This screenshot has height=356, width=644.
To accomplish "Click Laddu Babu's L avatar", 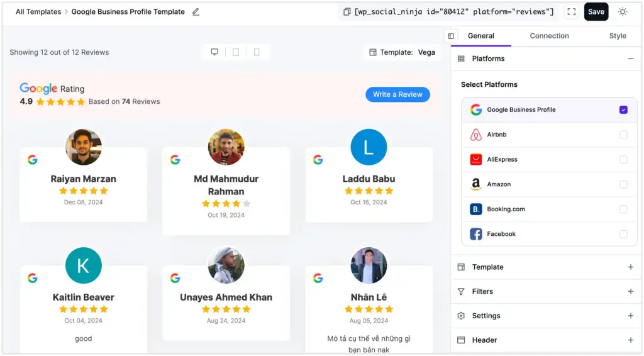I will [369, 147].
